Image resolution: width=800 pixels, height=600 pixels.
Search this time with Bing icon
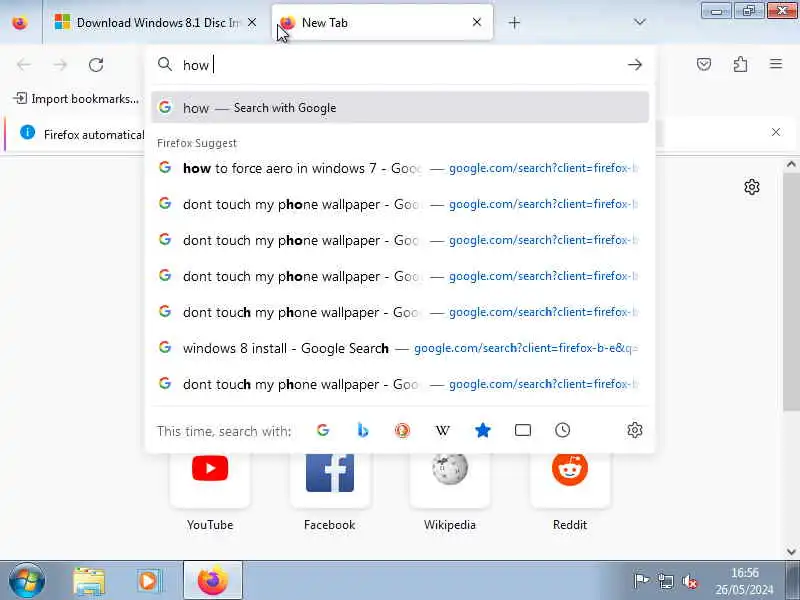tap(363, 431)
